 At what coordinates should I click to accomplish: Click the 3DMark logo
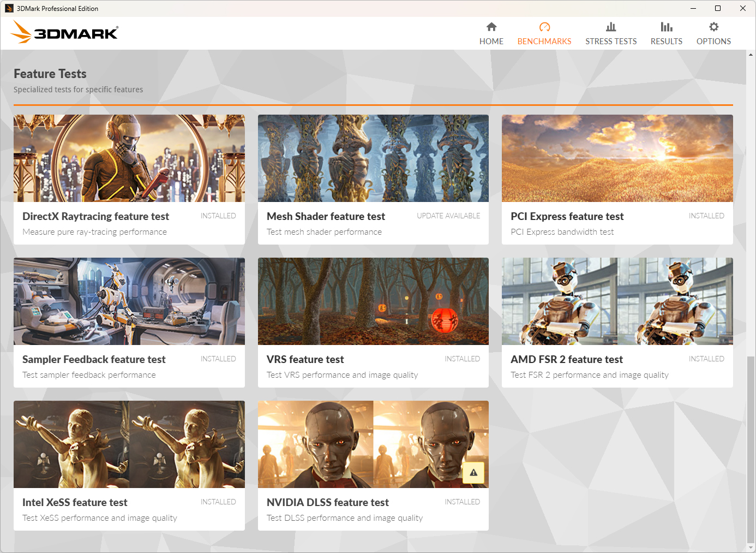tap(64, 32)
